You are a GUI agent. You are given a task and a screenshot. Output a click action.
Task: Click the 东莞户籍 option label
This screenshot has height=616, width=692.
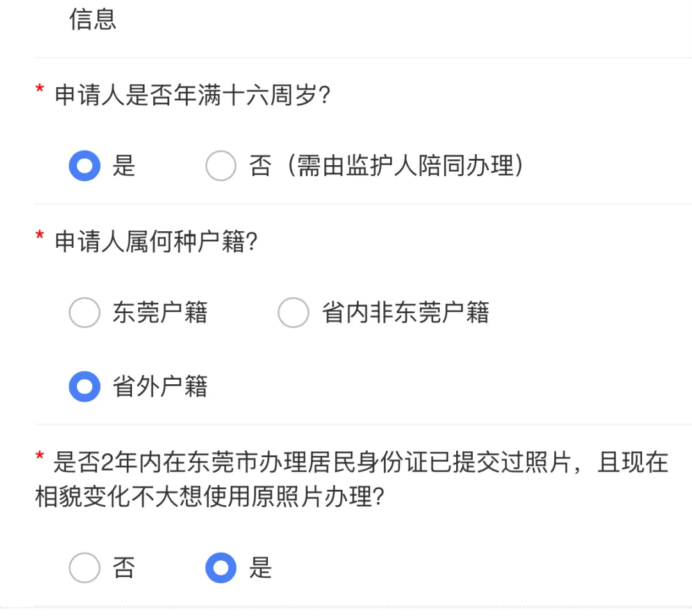point(160,312)
